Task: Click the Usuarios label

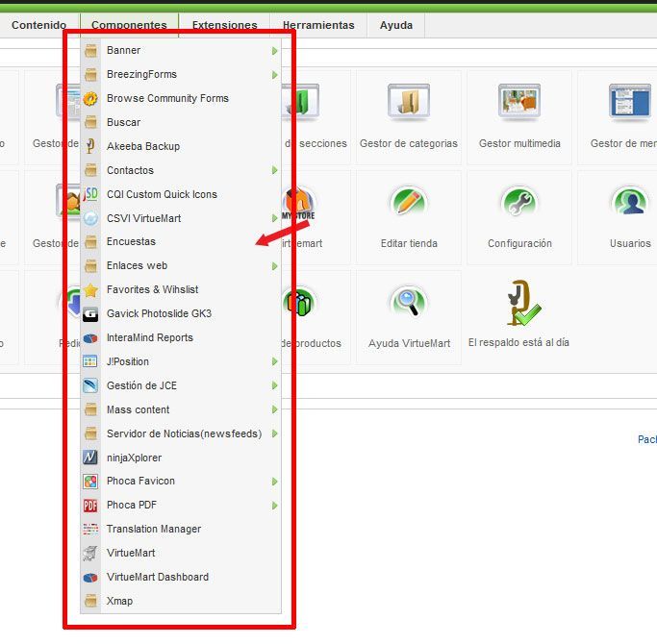Action: [x=630, y=244]
